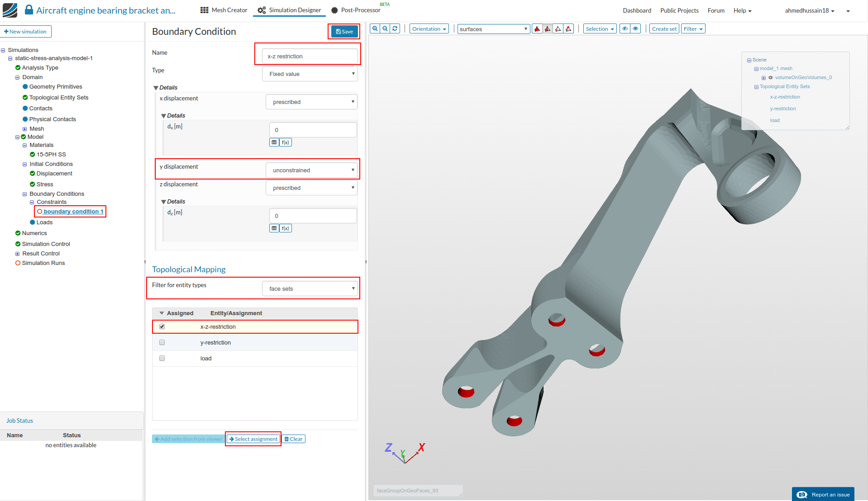Click the Select assignment button
This screenshot has width=868, height=501.
coord(253,439)
